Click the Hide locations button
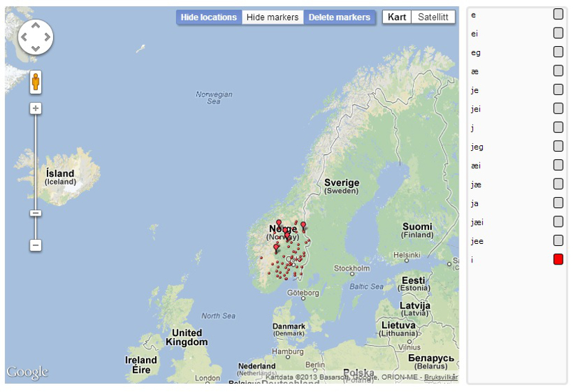The width and height of the screenshot is (573, 392). point(209,17)
